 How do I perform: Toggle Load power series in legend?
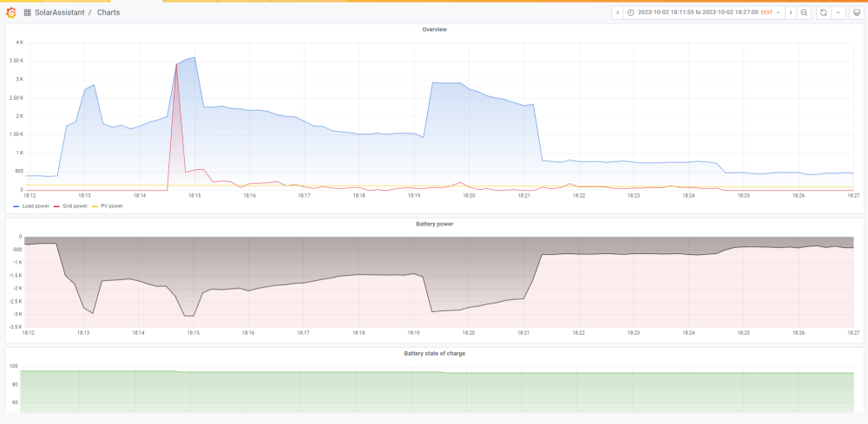pyautogui.click(x=37, y=205)
